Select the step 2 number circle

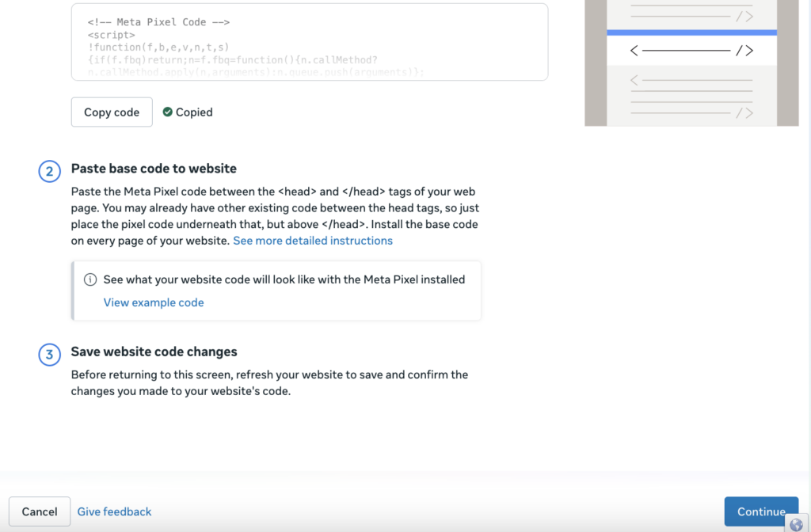click(x=49, y=173)
